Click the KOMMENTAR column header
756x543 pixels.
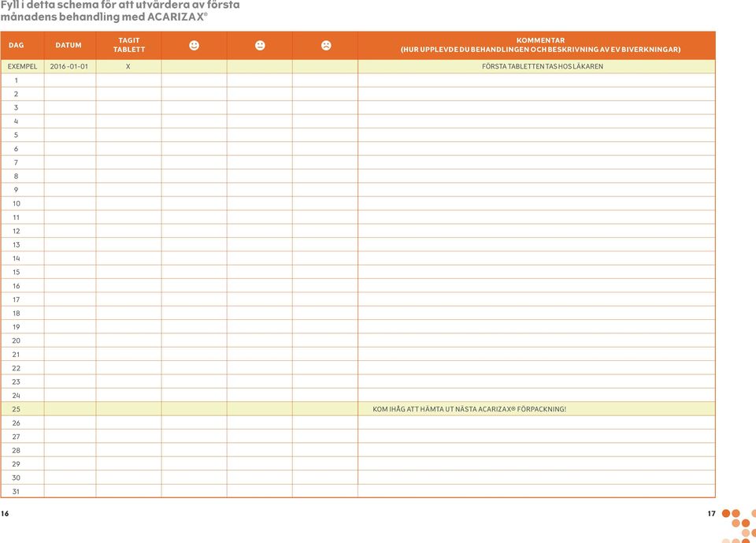coord(540,45)
